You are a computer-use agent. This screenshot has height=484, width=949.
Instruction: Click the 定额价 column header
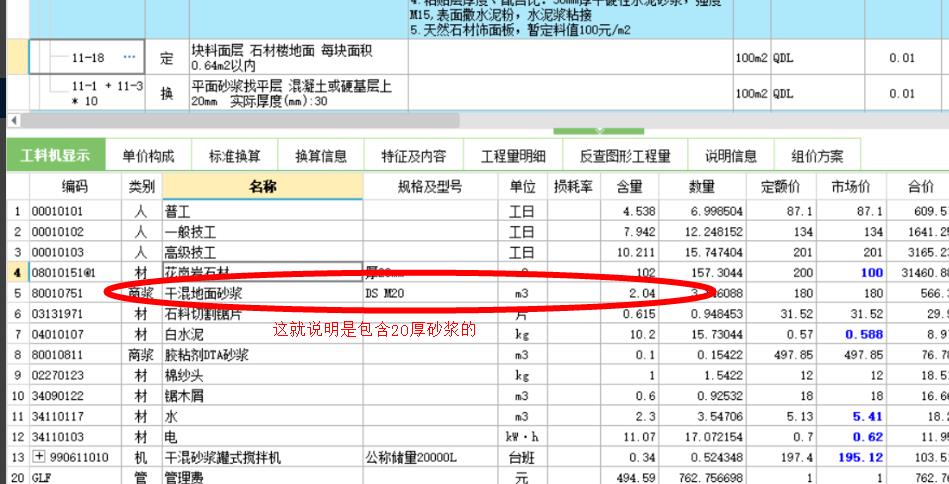pyautogui.click(x=781, y=186)
